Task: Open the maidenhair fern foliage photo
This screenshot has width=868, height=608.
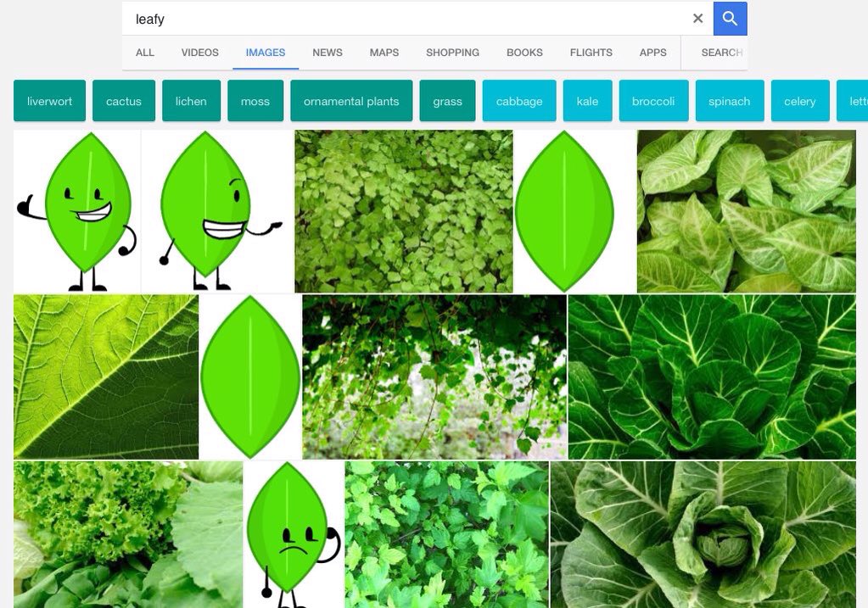Action: tap(404, 211)
